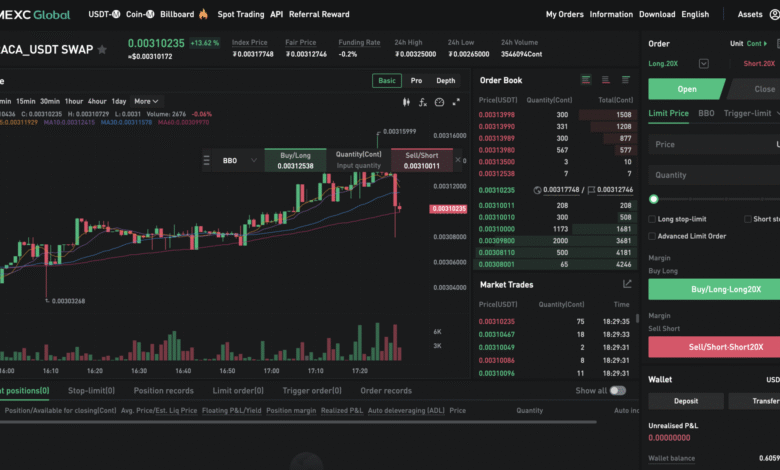Click the quantity percentage slider handle

(x=654, y=199)
